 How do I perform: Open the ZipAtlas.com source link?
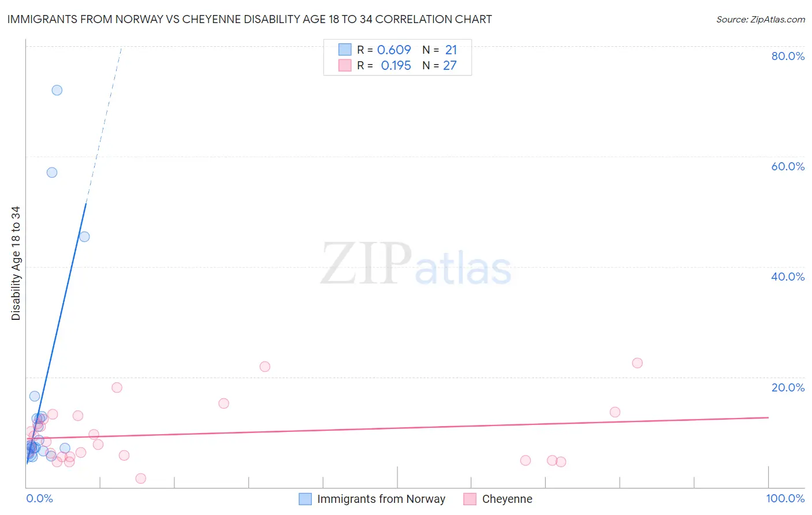point(761,19)
